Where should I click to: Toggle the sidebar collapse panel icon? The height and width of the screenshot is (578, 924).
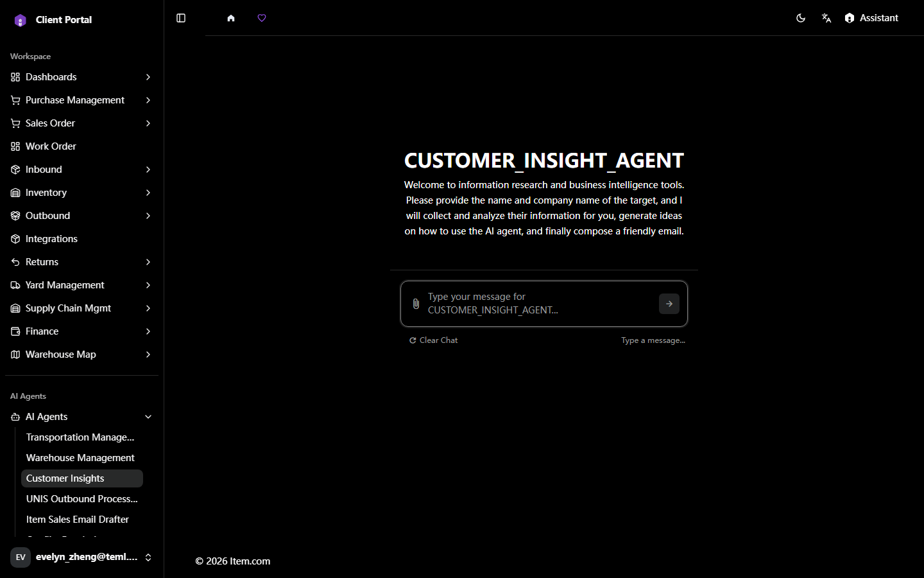181,18
